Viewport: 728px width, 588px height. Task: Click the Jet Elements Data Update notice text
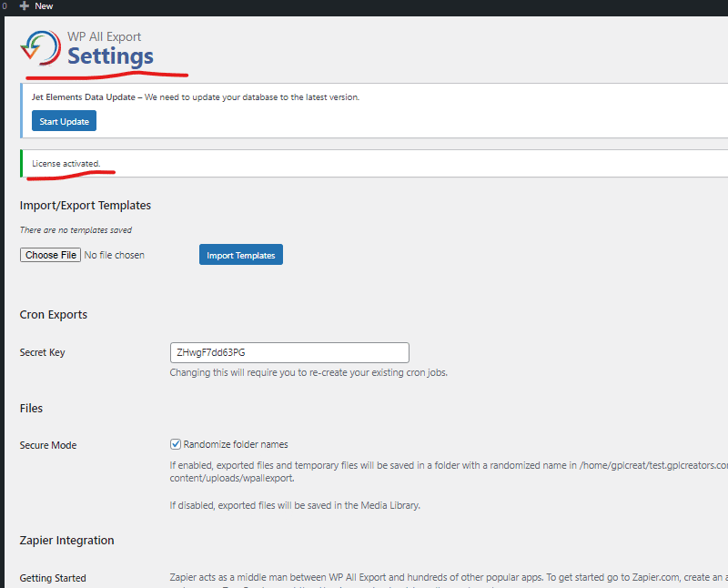[x=196, y=97]
